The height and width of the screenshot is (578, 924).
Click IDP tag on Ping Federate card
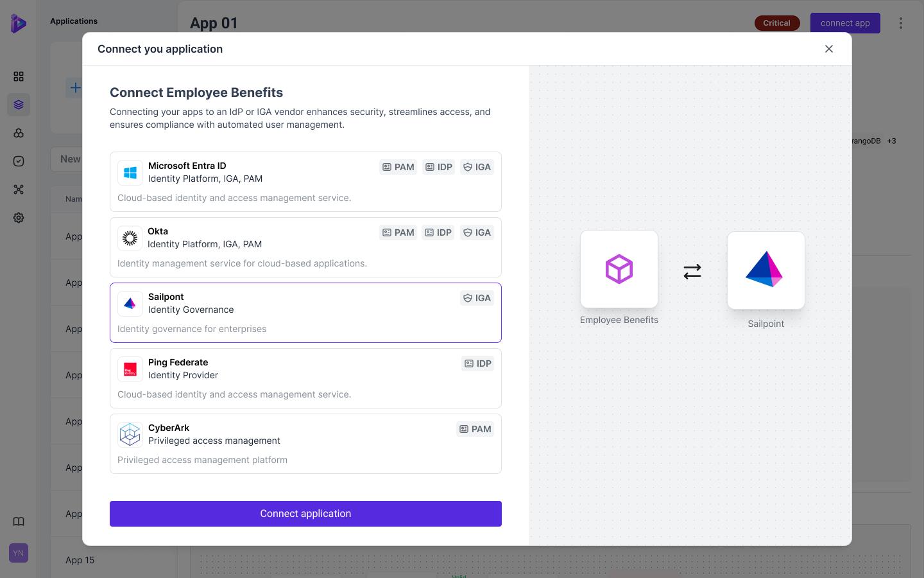(x=477, y=363)
